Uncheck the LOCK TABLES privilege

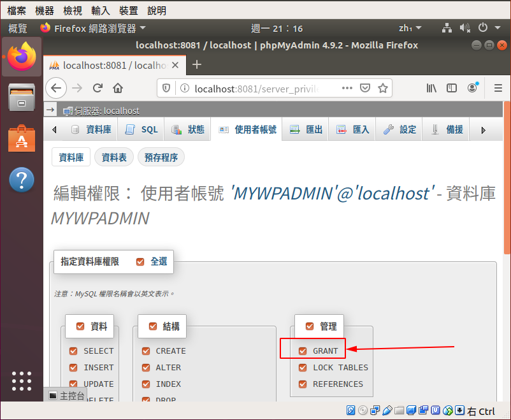pos(303,368)
